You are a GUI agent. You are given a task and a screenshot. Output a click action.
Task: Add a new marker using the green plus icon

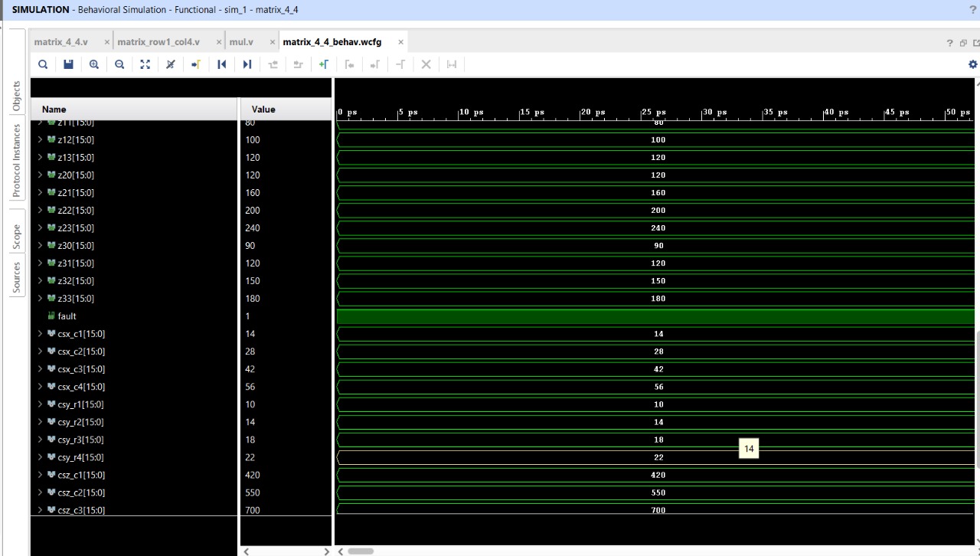click(x=323, y=64)
